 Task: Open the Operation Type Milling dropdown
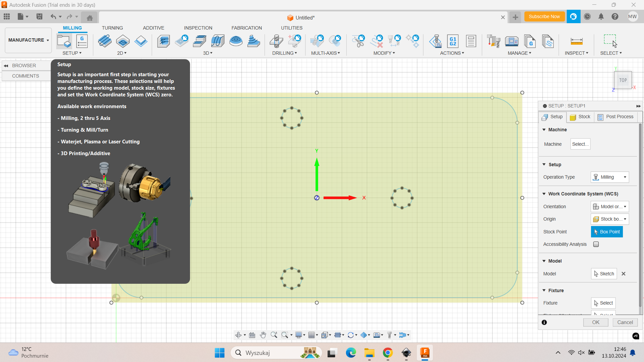609,177
